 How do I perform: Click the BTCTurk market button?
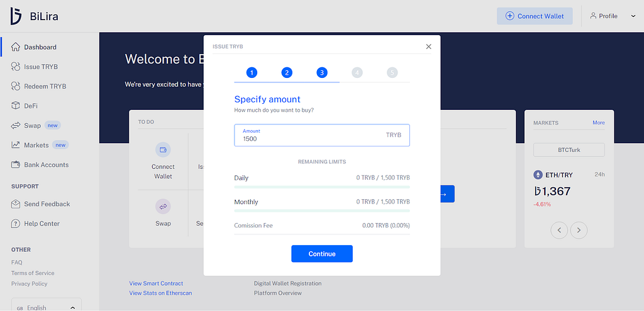click(569, 150)
